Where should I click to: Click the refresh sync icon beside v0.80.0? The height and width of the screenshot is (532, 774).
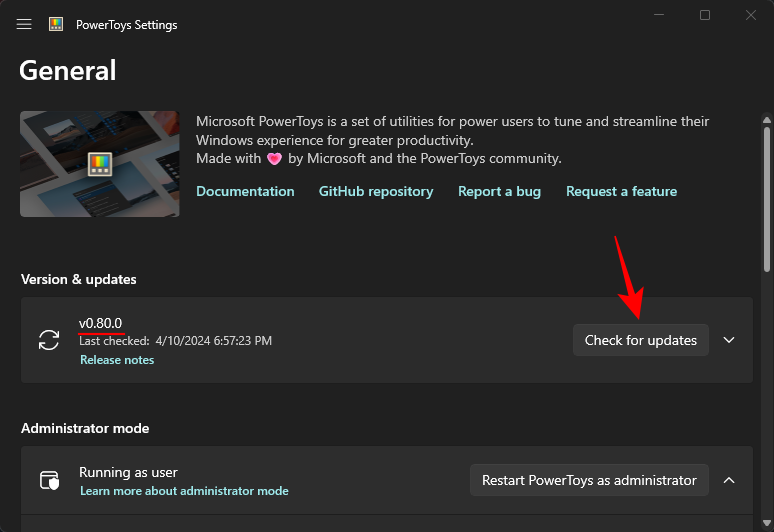click(49, 340)
